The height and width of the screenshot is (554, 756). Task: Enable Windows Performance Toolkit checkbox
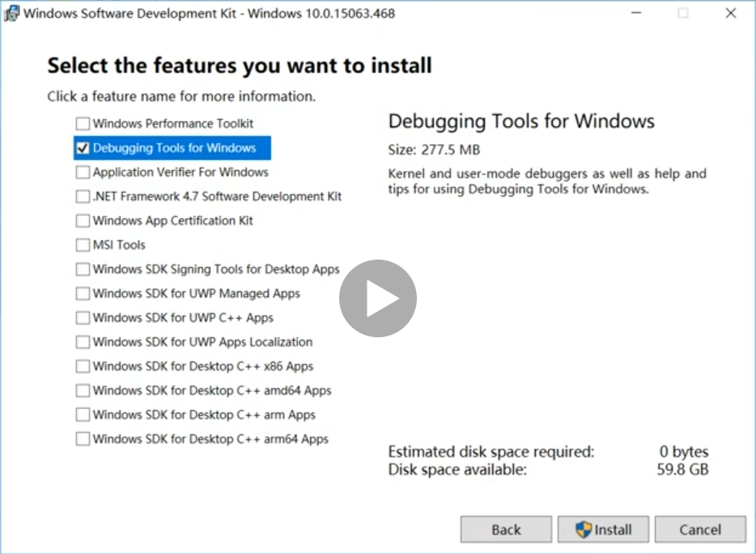coord(83,124)
